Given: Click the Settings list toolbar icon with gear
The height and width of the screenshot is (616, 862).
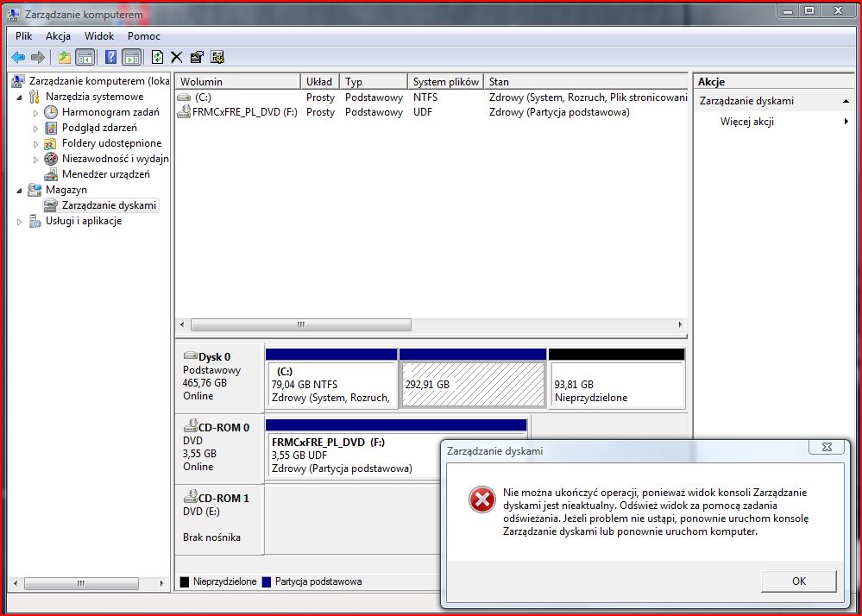Looking at the screenshot, I should (x=217, y=57).
